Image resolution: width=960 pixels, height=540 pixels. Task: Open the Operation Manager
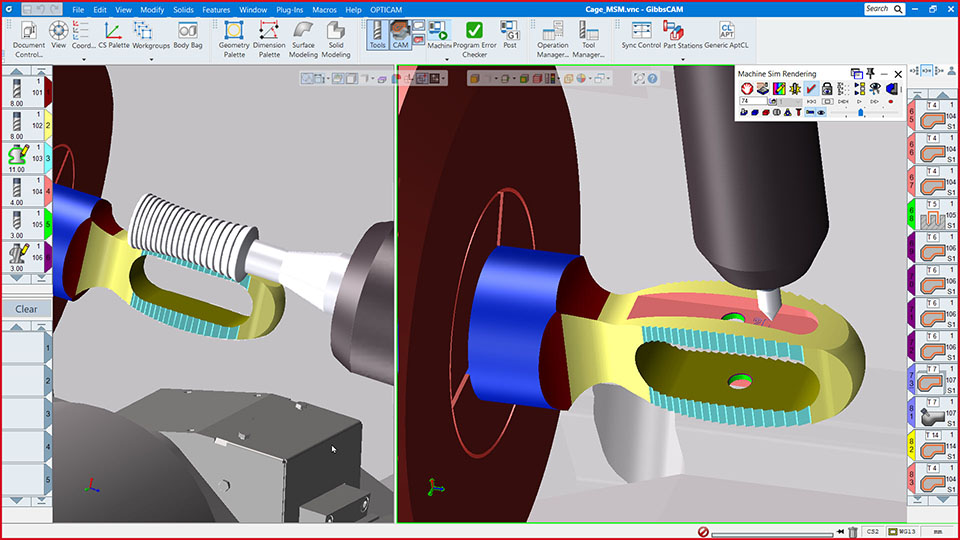click(x=553, y=40)
